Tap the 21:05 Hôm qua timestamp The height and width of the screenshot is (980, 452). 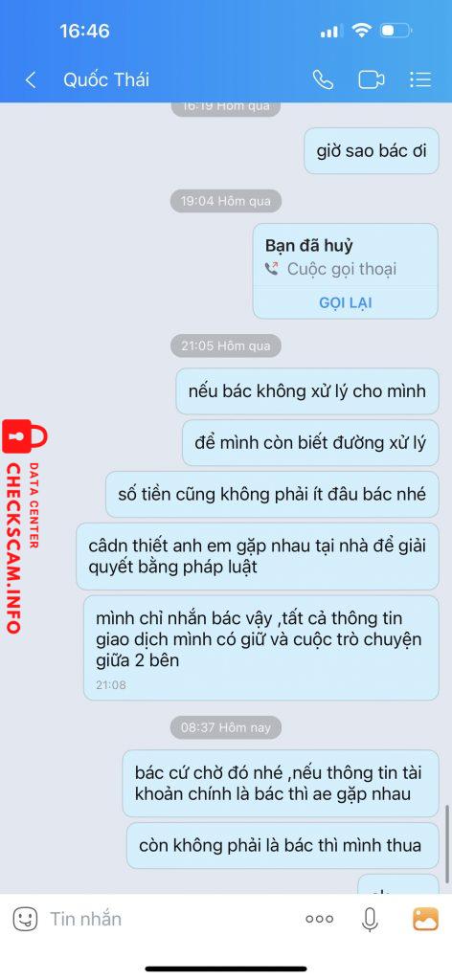226,345
